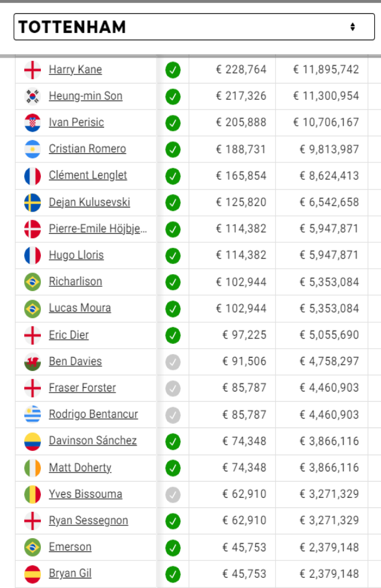
Task: Click Argentina flag next to Cristian Romero
Action: tap(33, 149)
